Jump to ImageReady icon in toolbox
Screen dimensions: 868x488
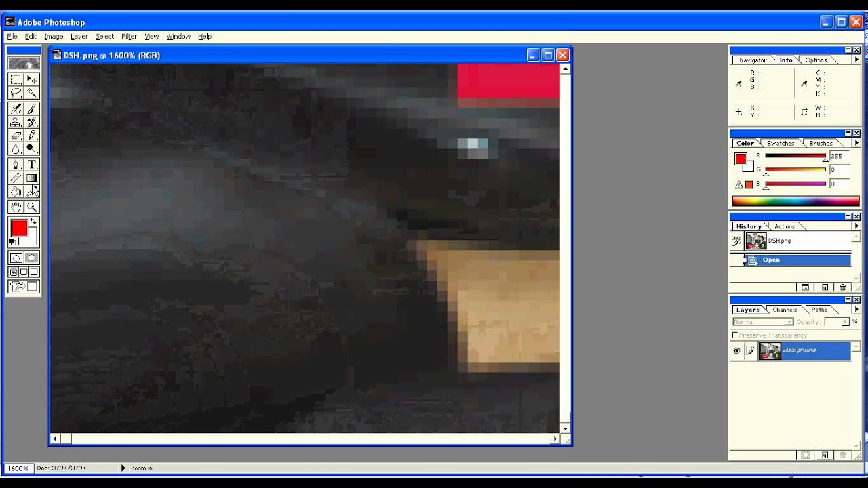[x=24, y=287]
